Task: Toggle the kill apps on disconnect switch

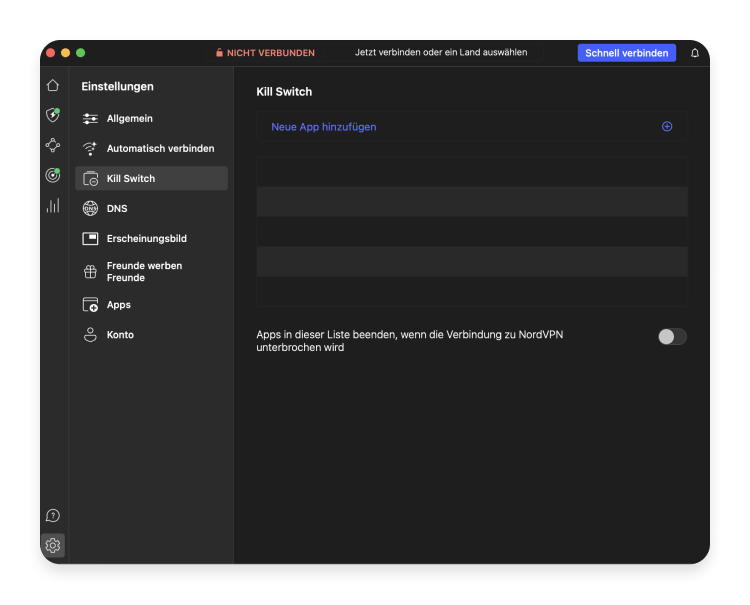Action: (672, 337)
